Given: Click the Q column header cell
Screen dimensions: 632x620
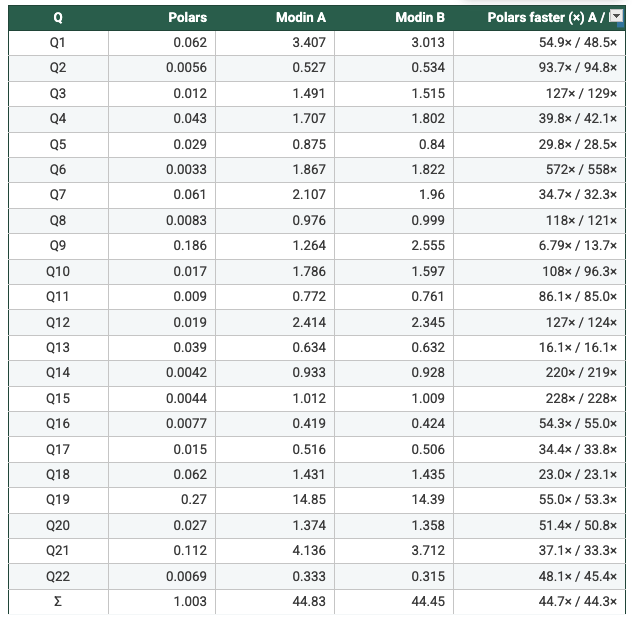Looking at the screenshot, I should click(58, 18).
